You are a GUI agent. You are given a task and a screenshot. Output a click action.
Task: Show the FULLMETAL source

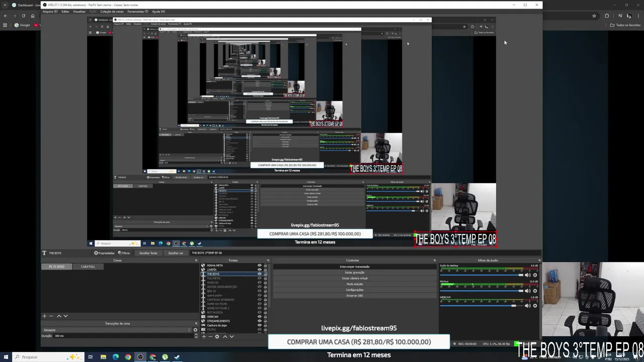pos(260,278)
